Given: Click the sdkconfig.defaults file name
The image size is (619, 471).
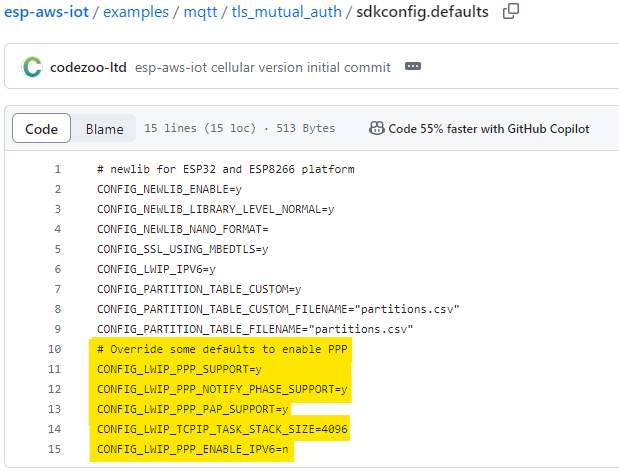Looking at the screenshot, I should coord(422,12).
